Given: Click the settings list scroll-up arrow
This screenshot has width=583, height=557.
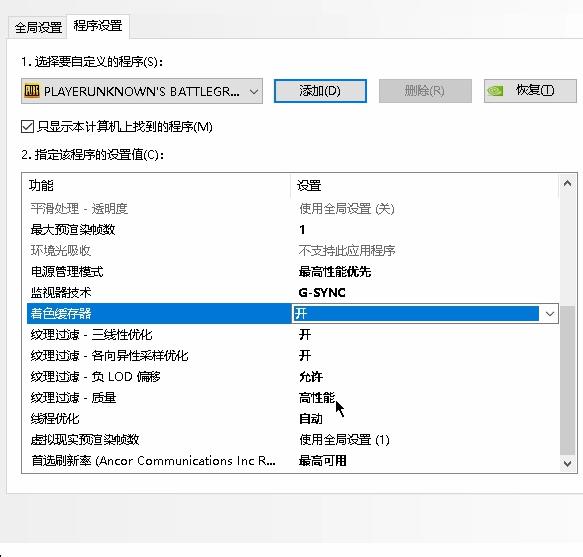Looking at the screenshot, I should pos(567,183).
